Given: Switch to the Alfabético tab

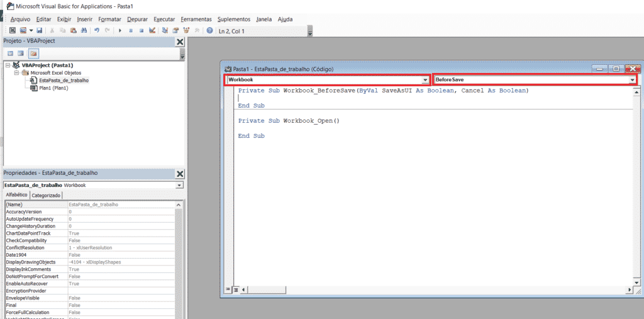Looking at the screenshot, I should 16,195.
